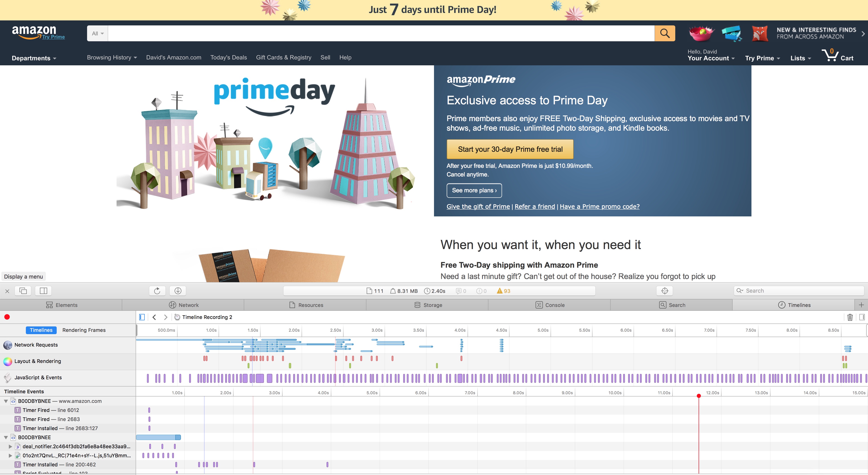Open the Try Prime dropdown
This screenshot has height=475, width=868.
coord(763,58)
